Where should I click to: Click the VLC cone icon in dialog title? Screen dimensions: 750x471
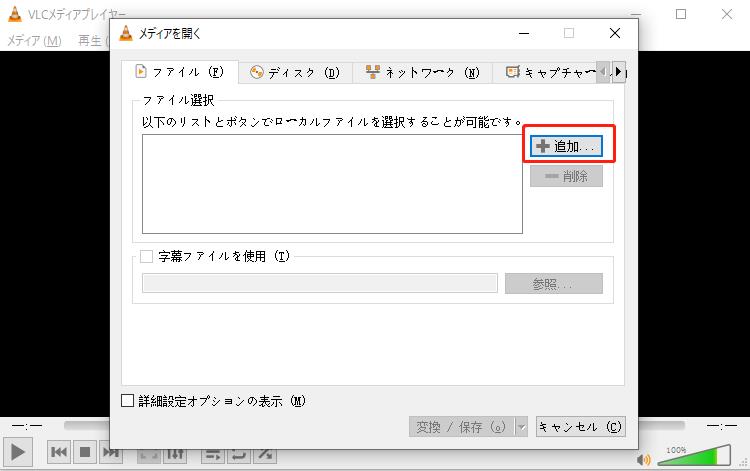pos(125,33)
